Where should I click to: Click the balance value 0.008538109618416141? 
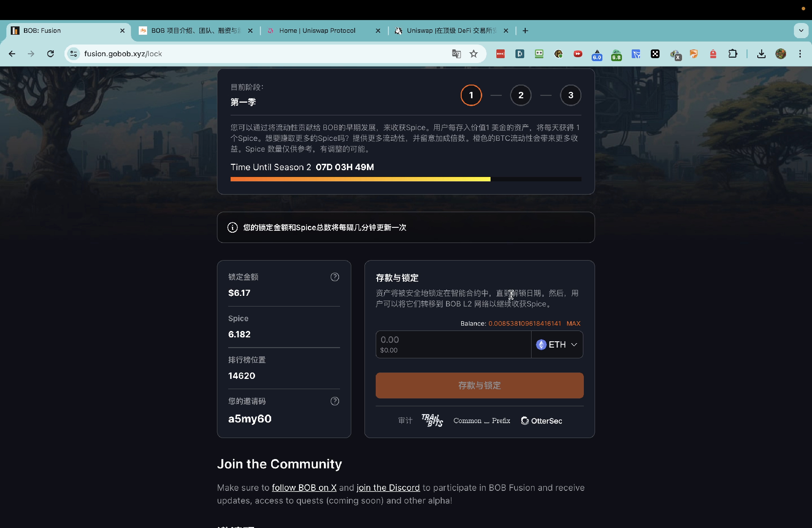coord(525,324)
